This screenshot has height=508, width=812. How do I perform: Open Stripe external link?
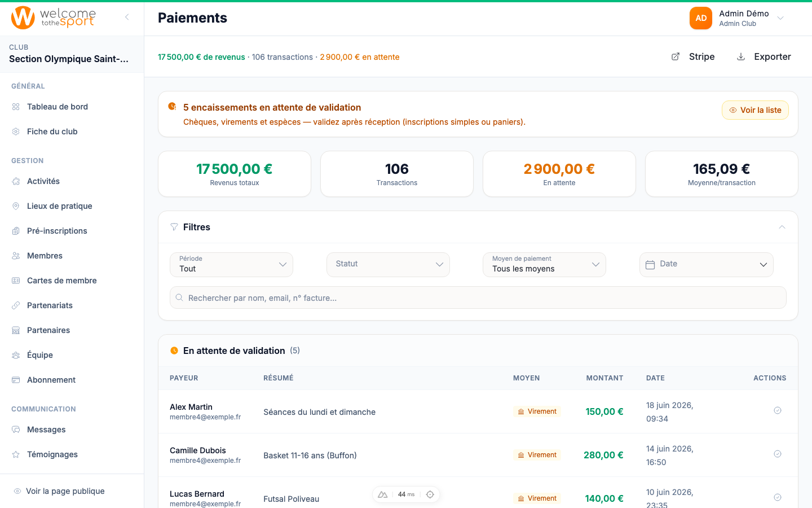click(693, 56)
